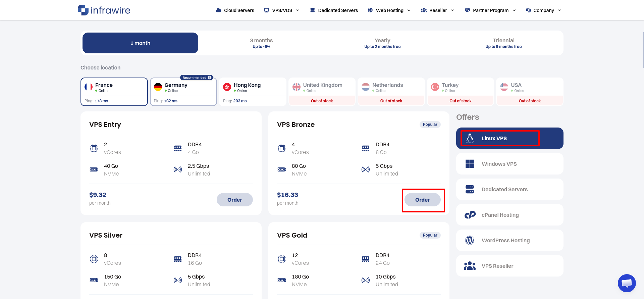Select the Germany location card
This screenshot has height=299, width=644.
coord(183,92)
